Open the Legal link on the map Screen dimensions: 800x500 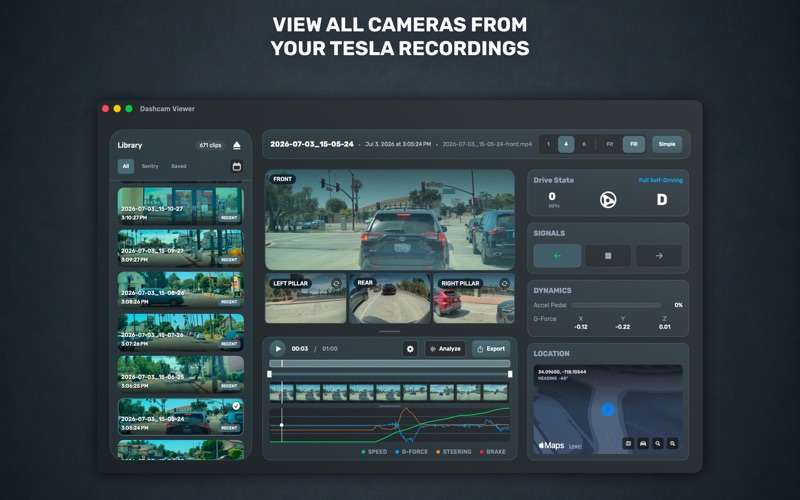[x=576, y=446]
